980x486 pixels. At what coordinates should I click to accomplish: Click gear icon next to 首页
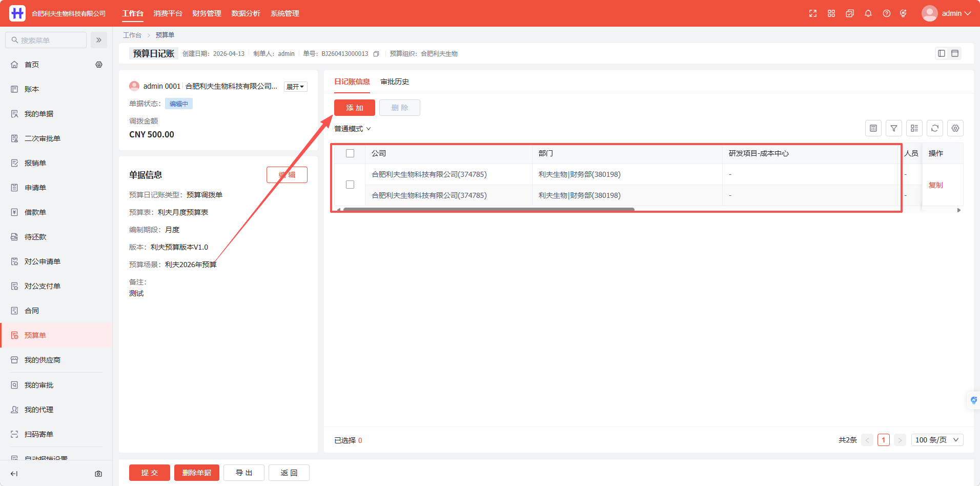pos(99,65)
